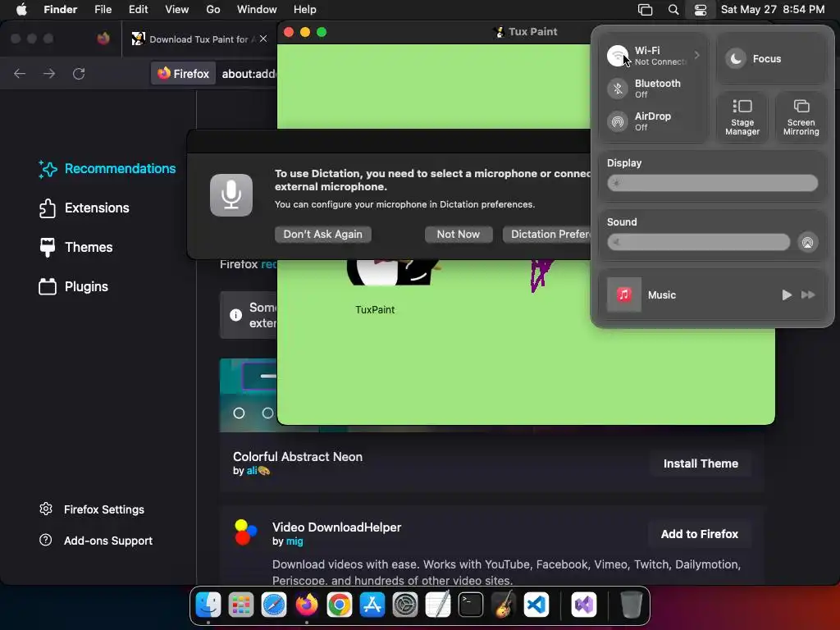840x630 pixels.
Task: Open the Help menu
Action: click(x=305, y=10)
